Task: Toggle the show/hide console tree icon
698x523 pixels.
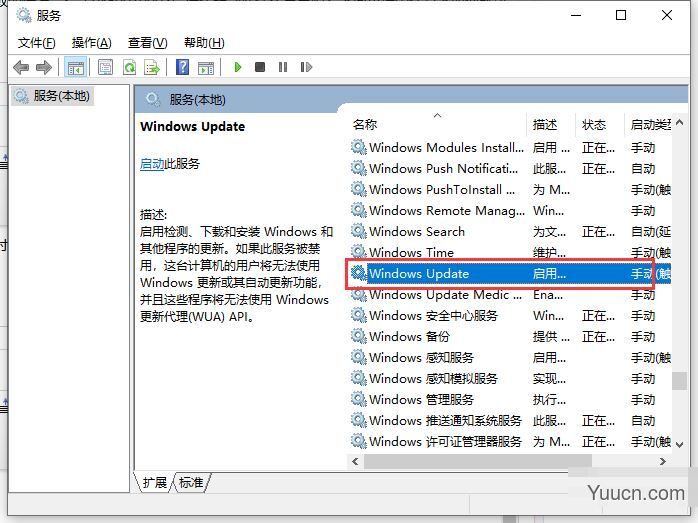Action: point(76,67)
